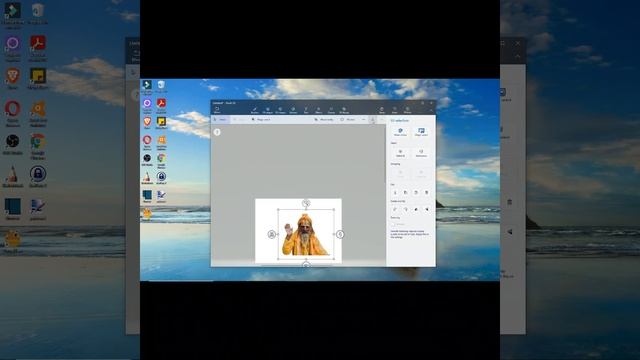Click the Rotate left icon
Viewport: 640px width, 360px height.
tap(395, 209)
